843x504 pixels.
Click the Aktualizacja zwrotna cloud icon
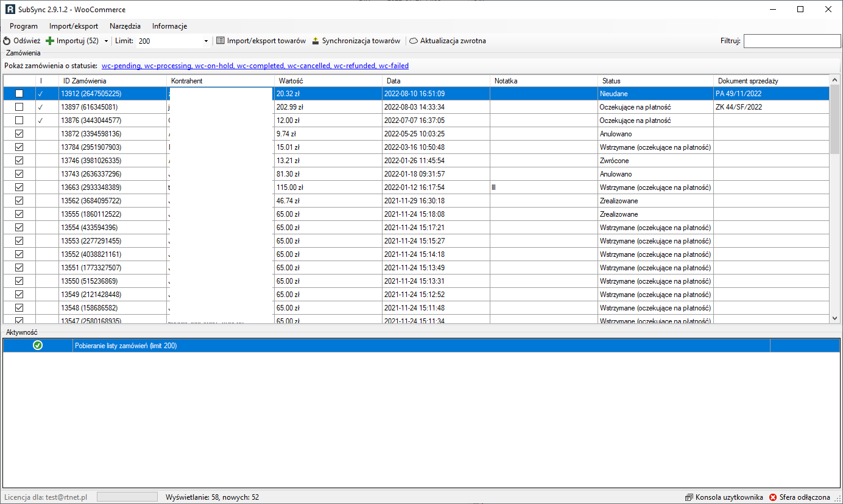tap(414, 41)
